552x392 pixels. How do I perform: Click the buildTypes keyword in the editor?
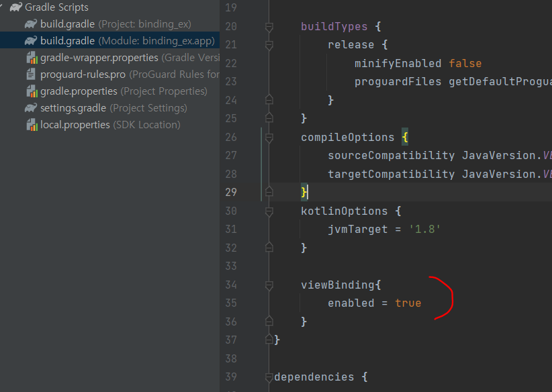[334, 27]
